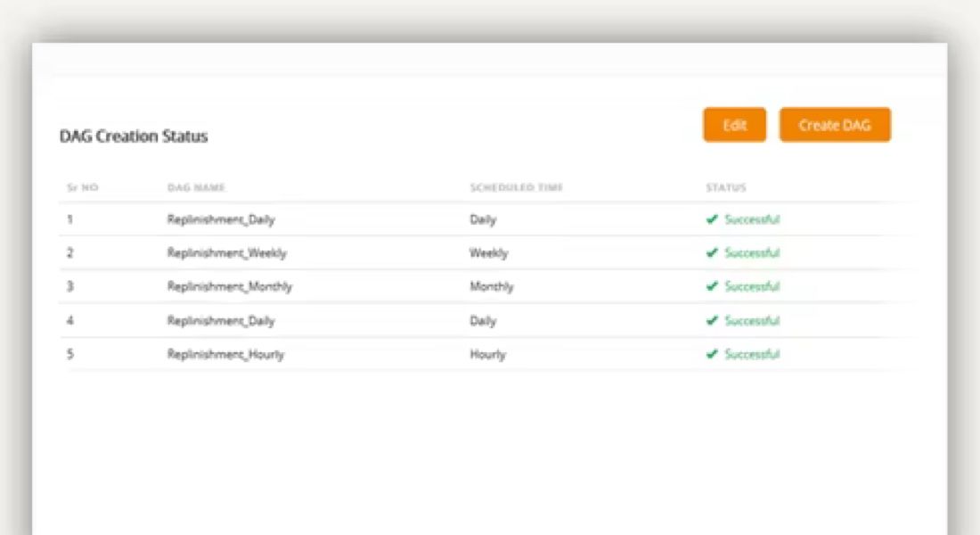Click the Weekly scheduled time value
Viewport: 980px width, 535px height.
click(488, 252)
